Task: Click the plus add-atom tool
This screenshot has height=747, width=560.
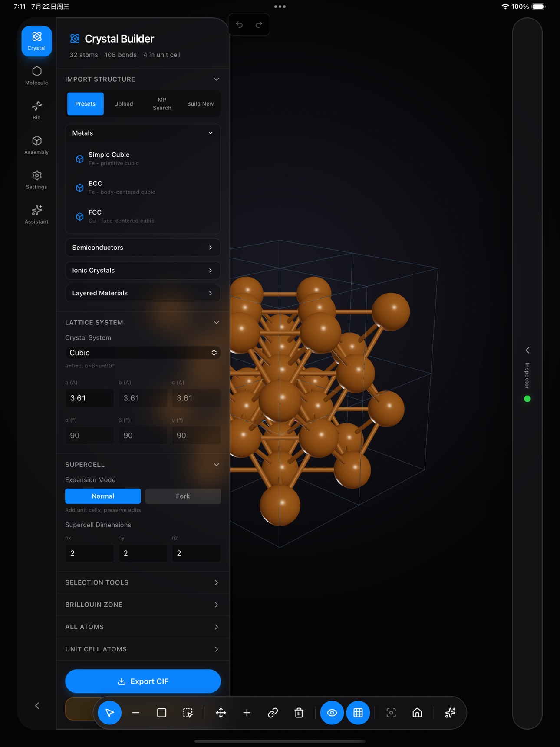Action: [x=247, y=713]
